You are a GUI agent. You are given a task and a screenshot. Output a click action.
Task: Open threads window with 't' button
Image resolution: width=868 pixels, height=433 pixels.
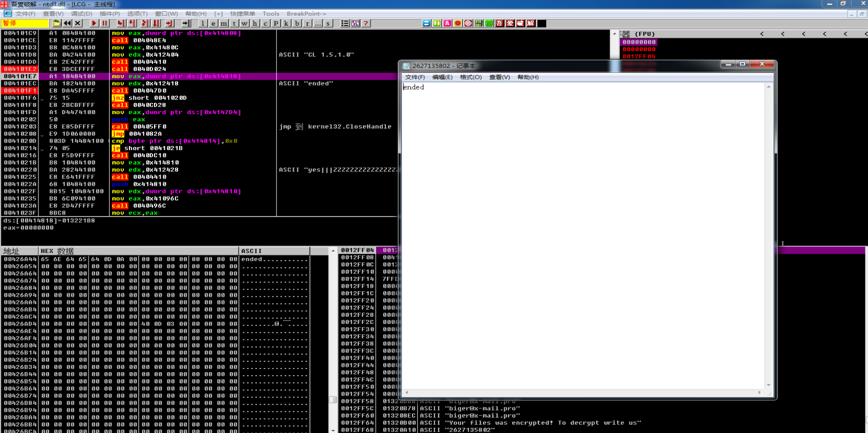tap(234, 23)
